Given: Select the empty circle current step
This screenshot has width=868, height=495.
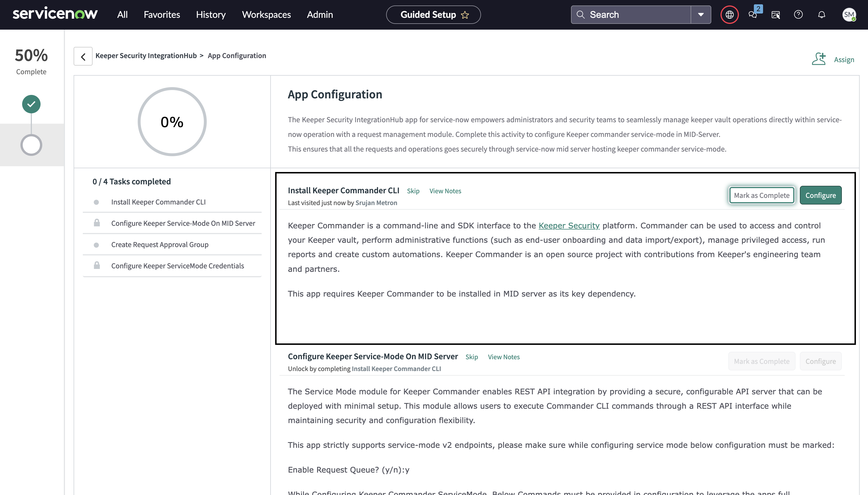Looking at the screenshot, I should 31,145.
